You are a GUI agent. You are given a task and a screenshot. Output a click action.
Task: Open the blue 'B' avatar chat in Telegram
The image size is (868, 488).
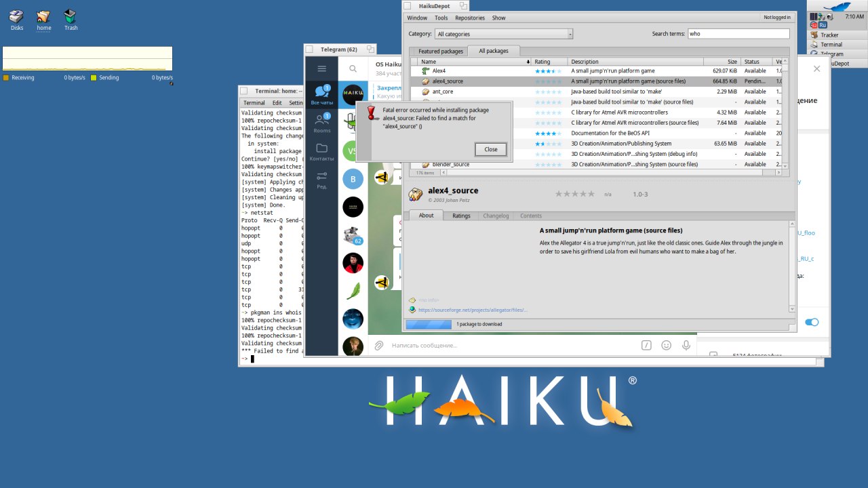pos(353,179)
